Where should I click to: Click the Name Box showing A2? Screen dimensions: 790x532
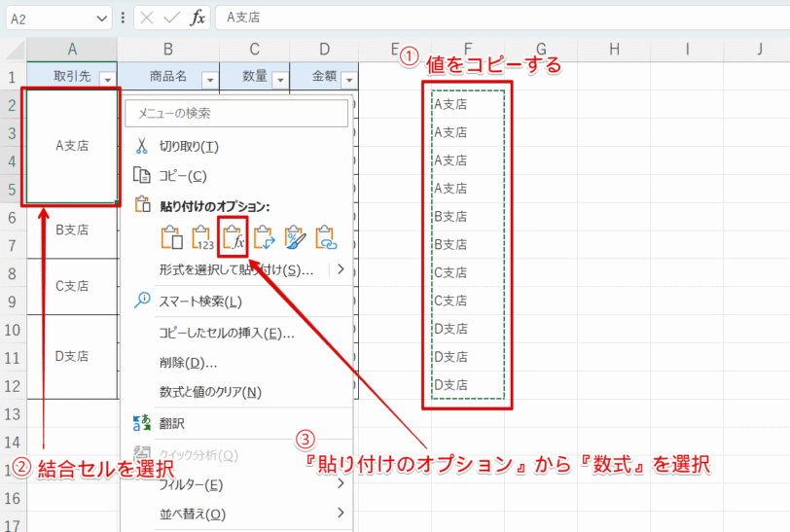click(59, 18)
